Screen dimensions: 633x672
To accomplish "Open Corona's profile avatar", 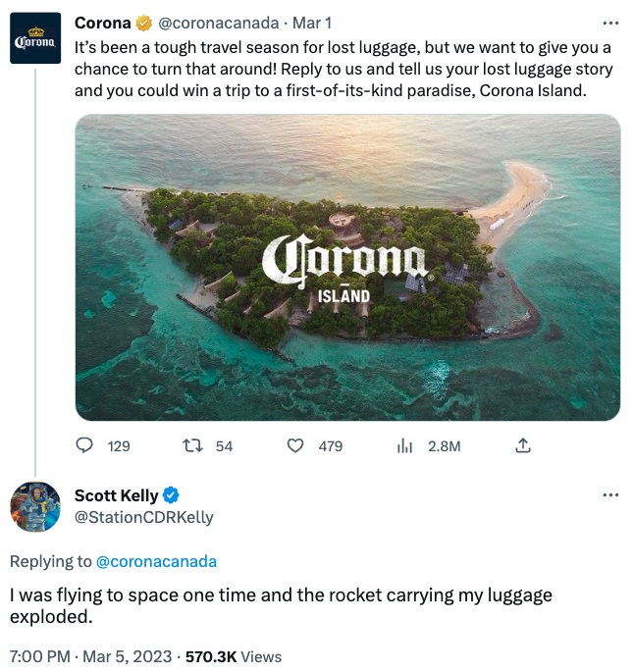I will [35, 38].
